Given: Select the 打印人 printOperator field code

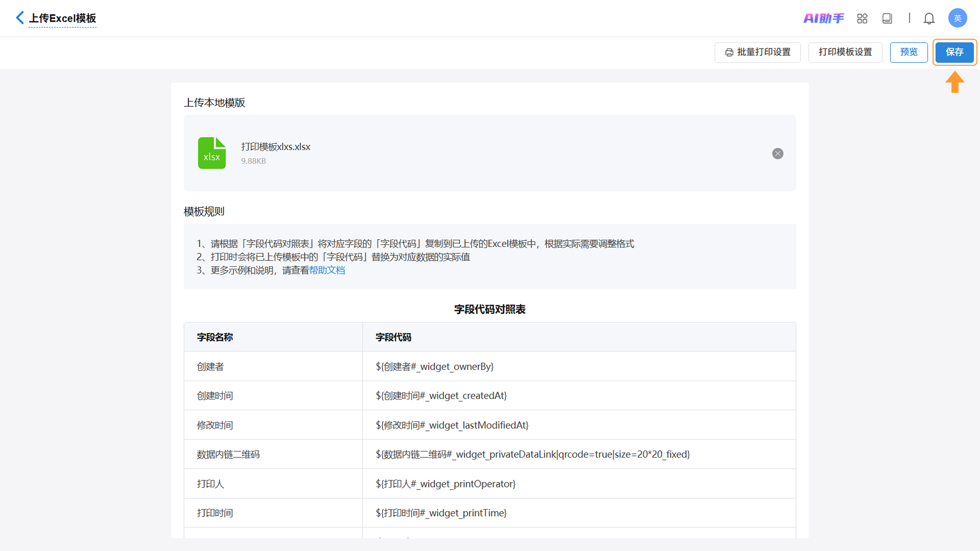Looking at the screenshot, I should click(x=446, y=484).
